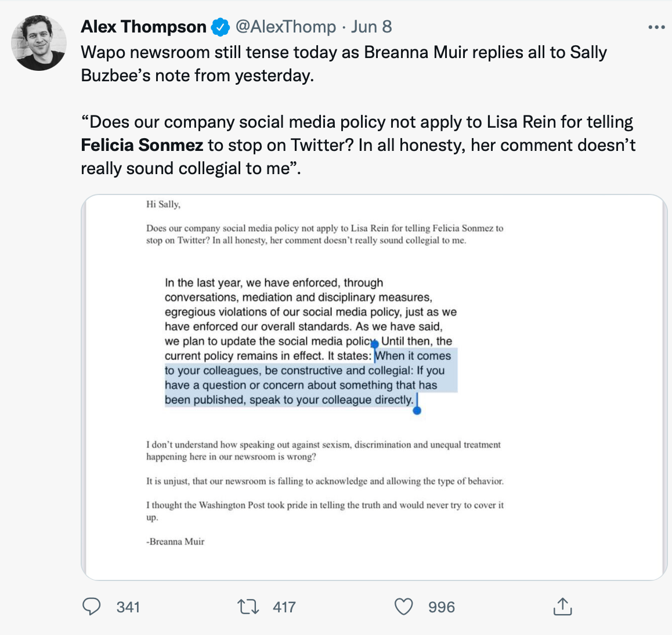The image size is (672, 635).
Task: Open the share icon under the tweet
Action: (x=562, y=607)
